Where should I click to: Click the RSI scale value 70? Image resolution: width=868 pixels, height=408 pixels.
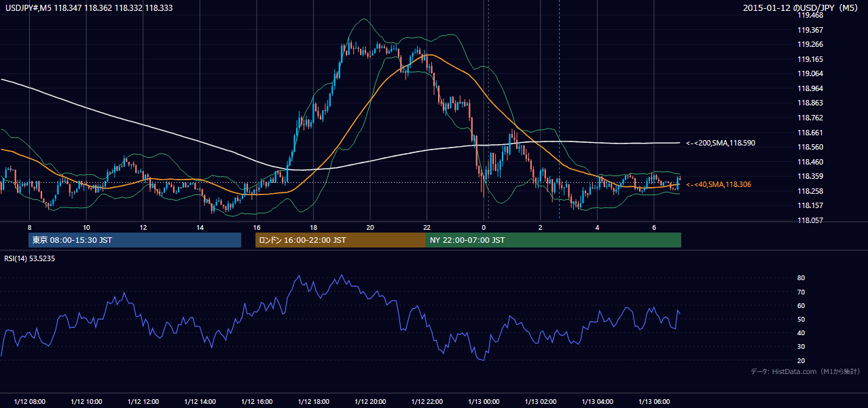coord(801,292)
